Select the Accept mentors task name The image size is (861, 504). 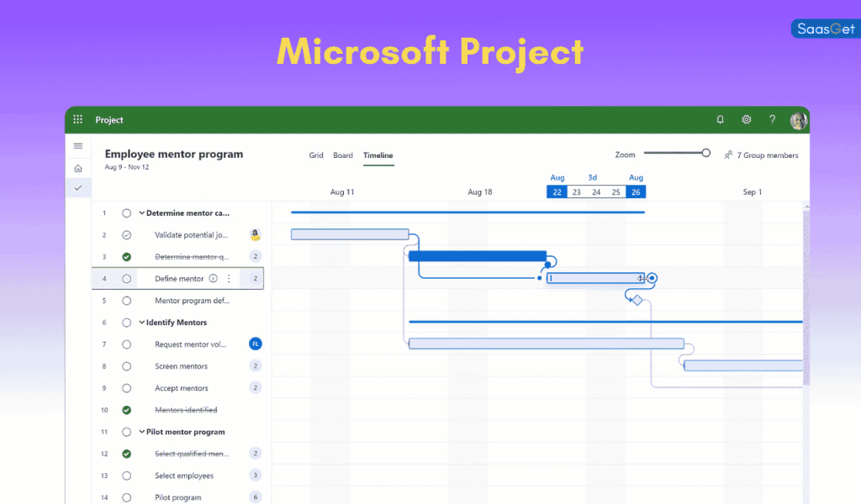(182, 388)
